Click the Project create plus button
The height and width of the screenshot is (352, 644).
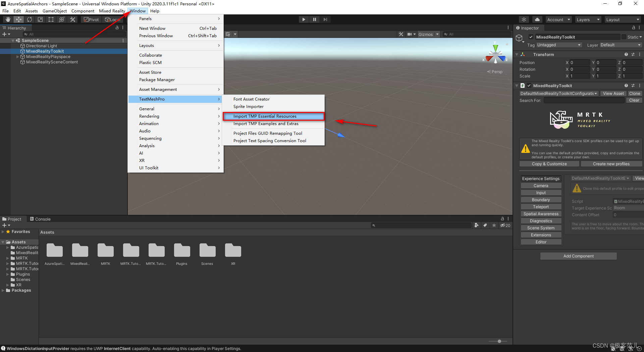click(6, 225)
